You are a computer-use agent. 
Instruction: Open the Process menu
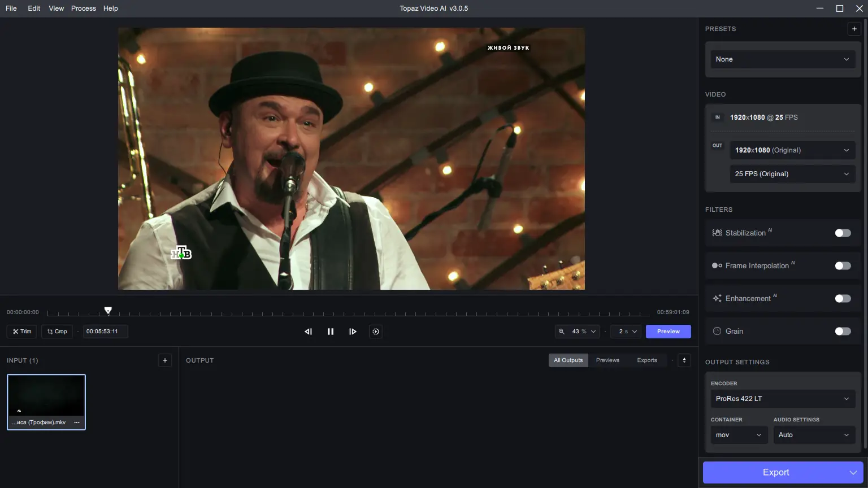click(x=84, y=8)
